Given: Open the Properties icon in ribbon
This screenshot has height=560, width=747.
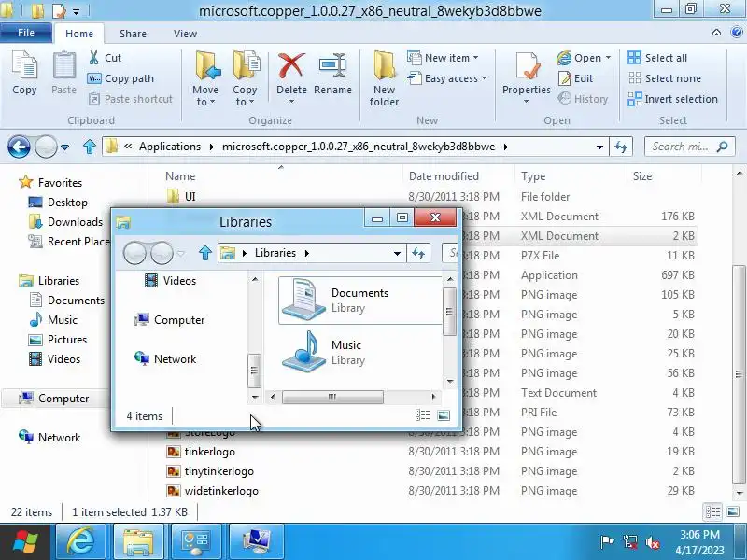Looking at the screenshot, I should [527, 65].
